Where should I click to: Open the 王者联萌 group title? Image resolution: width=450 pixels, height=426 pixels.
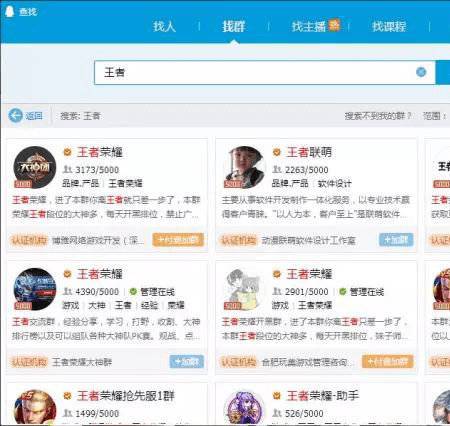coord(309,152)
